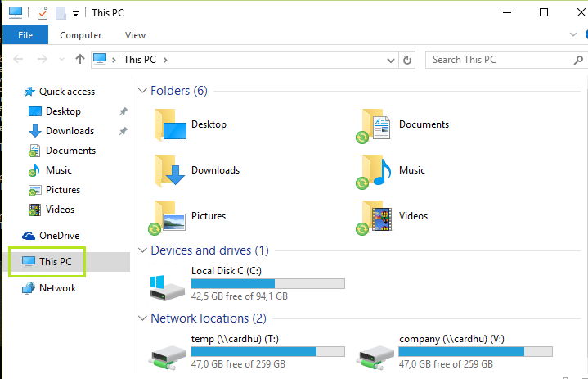Unpin Desktop using its pin icon
Image resolution: width=588 pixels, height=379 pixels.
click(123, 111)
